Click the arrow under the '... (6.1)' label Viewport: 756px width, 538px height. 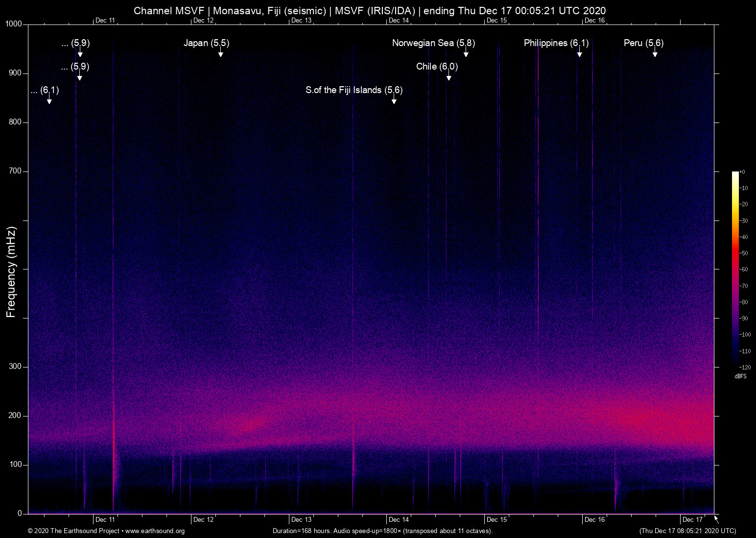49,100
